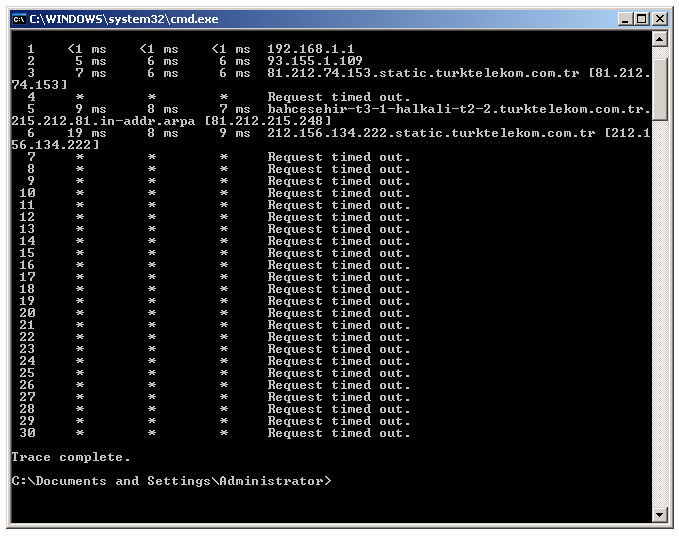The width and height of the screenshot is (679, 536).
Task: Click the empty scrollbar track below thumb
Action: 660,312
